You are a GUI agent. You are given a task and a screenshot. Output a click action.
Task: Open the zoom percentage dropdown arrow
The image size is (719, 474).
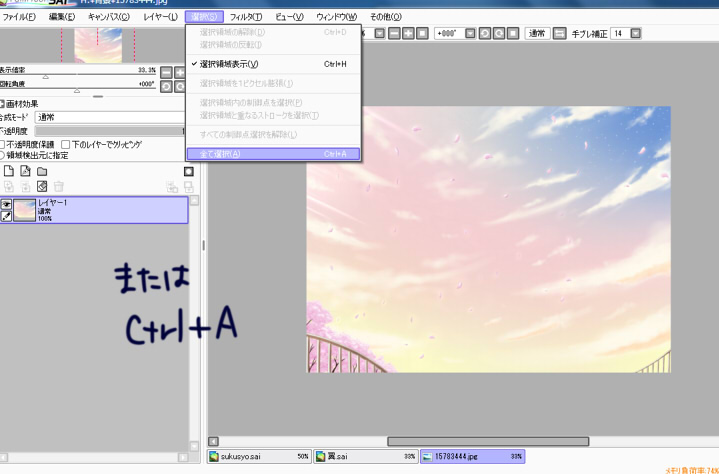tap(380, 33)
